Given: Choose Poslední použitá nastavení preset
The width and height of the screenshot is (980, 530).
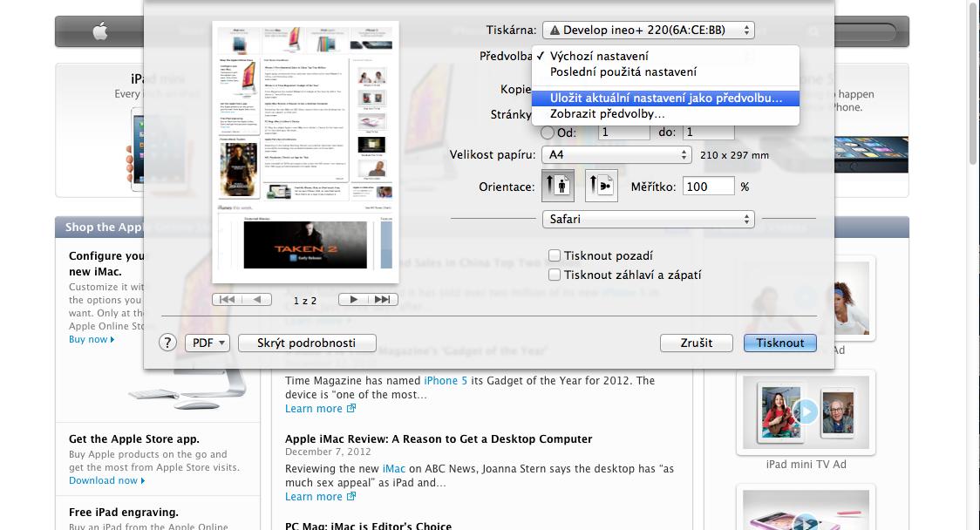Looking at the screenshot, I should pyautogui.click(x=665, y=71).
